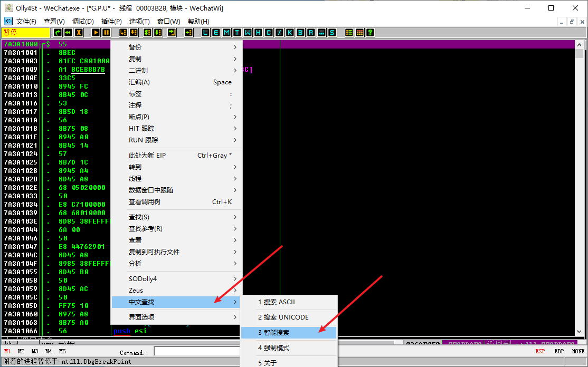Image resolution: width=588 pixels, height=367 pixels.
Task: Expand the 备份 submenu
Action: click(x=176, y=47)
